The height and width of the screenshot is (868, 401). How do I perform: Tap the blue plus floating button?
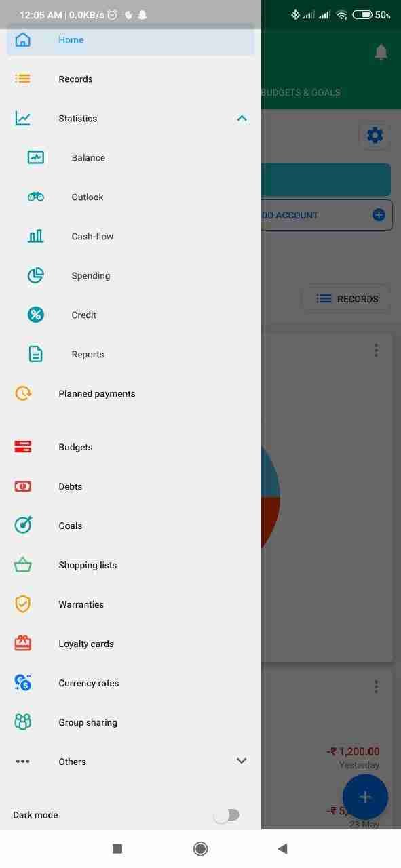pyautogui.click(x=366, y=797)
